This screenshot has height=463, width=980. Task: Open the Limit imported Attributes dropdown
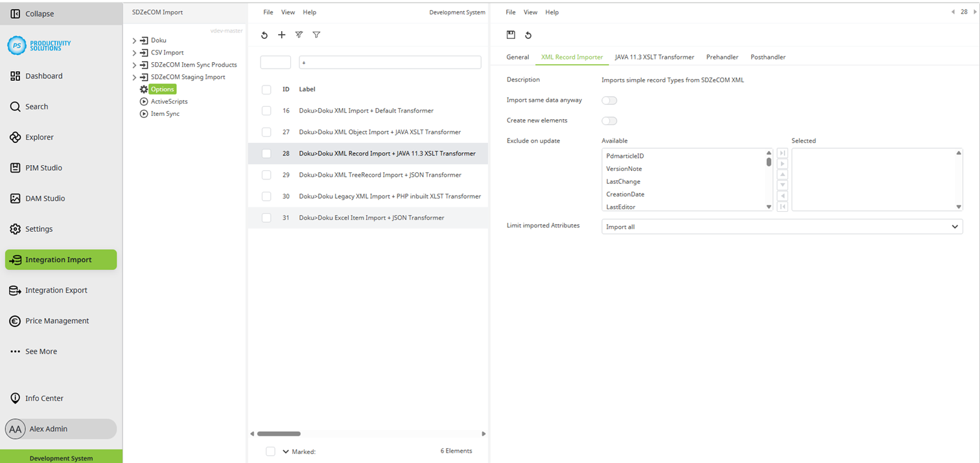point(782,227)
